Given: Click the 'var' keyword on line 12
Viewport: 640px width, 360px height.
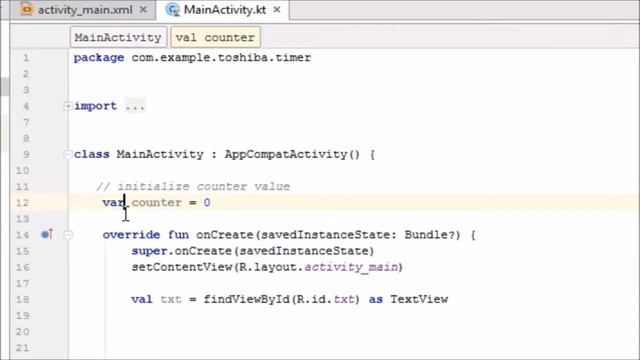Looking at the screenshot, I should point(113,202).
